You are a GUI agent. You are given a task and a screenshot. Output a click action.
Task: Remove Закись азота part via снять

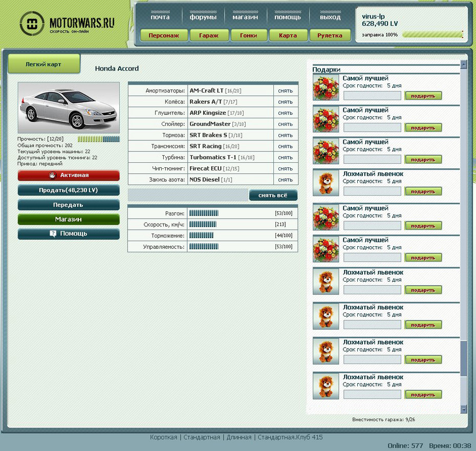click(x=286, y=180)
